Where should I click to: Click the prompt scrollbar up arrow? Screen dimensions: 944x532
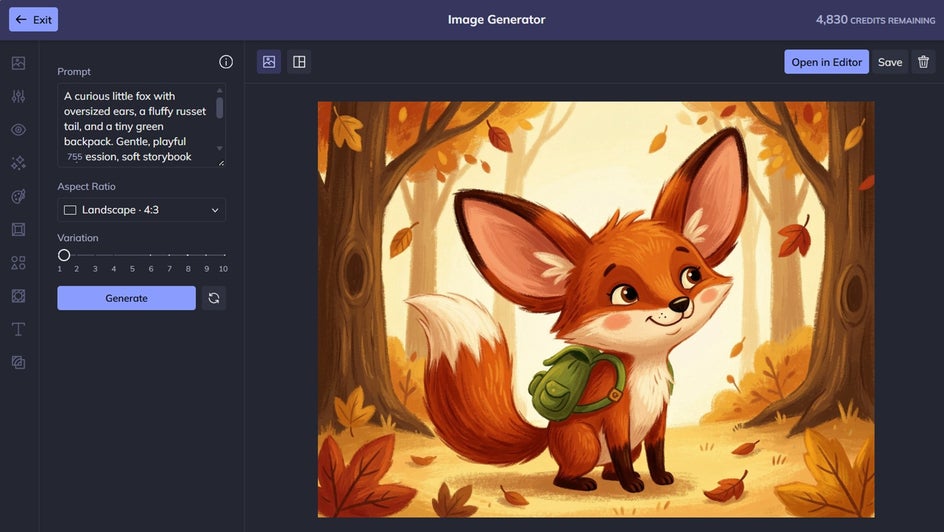[x=220, y=90]
